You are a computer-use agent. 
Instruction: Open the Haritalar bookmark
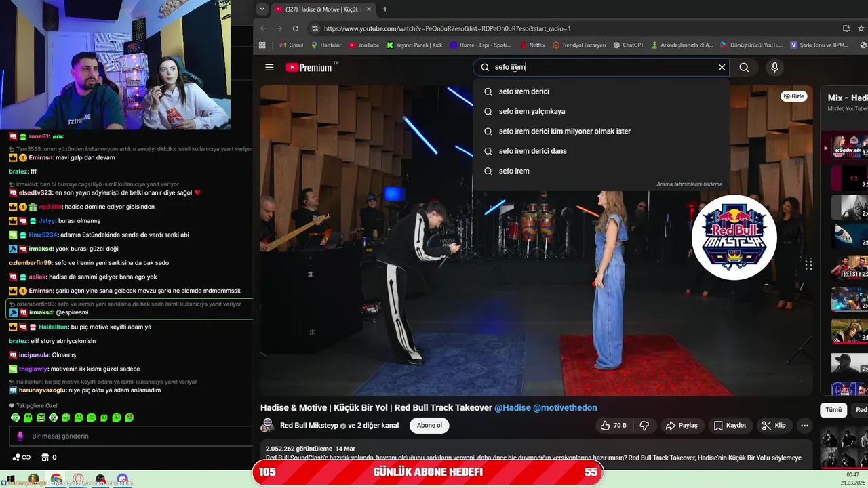(x=325, y=45)
